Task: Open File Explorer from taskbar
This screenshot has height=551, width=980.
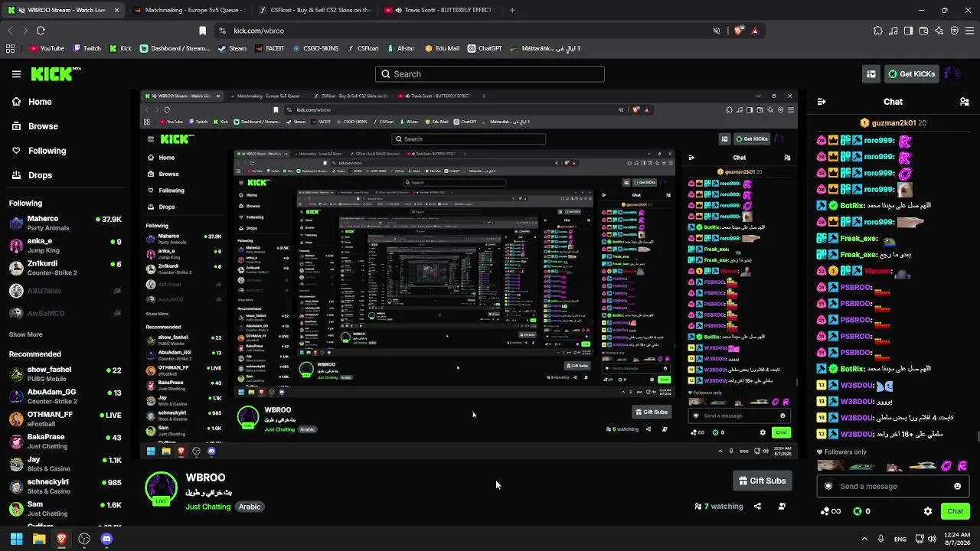Action: click(39, 539)
